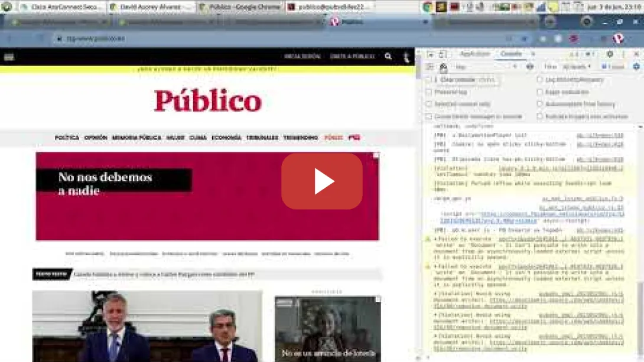Open the OPINIÓN section
Screen dimensions: 644x362
point(96,138)
